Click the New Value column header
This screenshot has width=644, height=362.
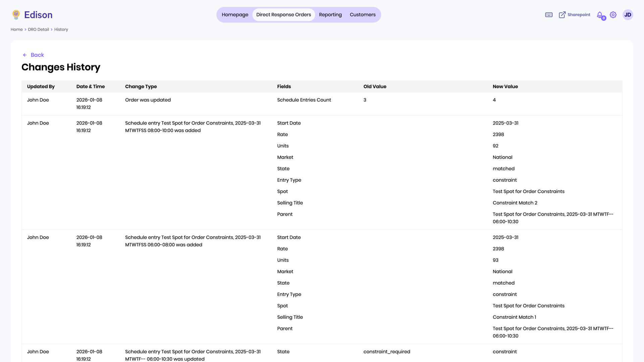tap(505, 86)
